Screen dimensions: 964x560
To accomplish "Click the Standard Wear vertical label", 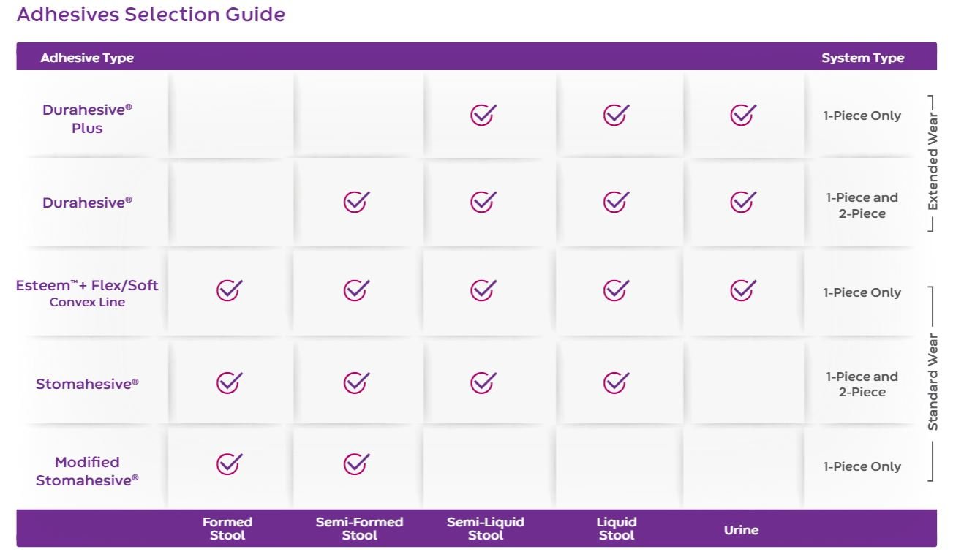I will pyautogui.click(x=933, y=382).
